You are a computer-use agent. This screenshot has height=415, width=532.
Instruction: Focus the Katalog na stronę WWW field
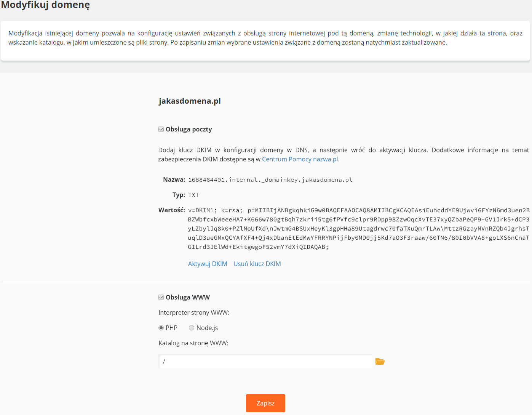pyautogui.click(x=265, y=361)
